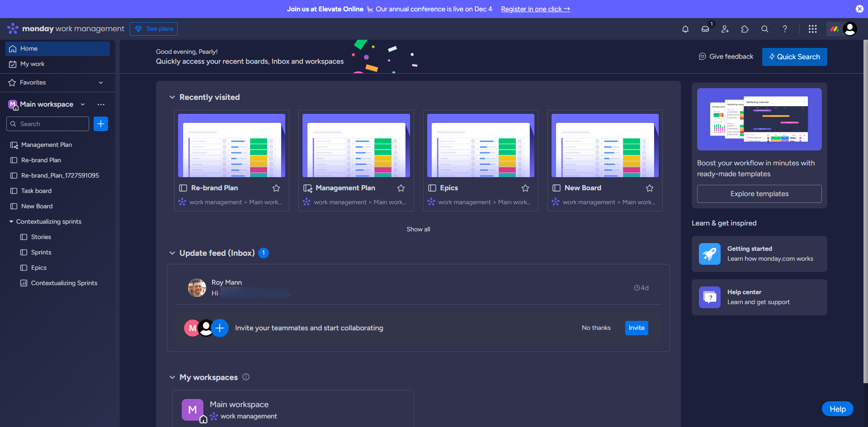Open the inbox tray icon

click(x=705, y=29)
